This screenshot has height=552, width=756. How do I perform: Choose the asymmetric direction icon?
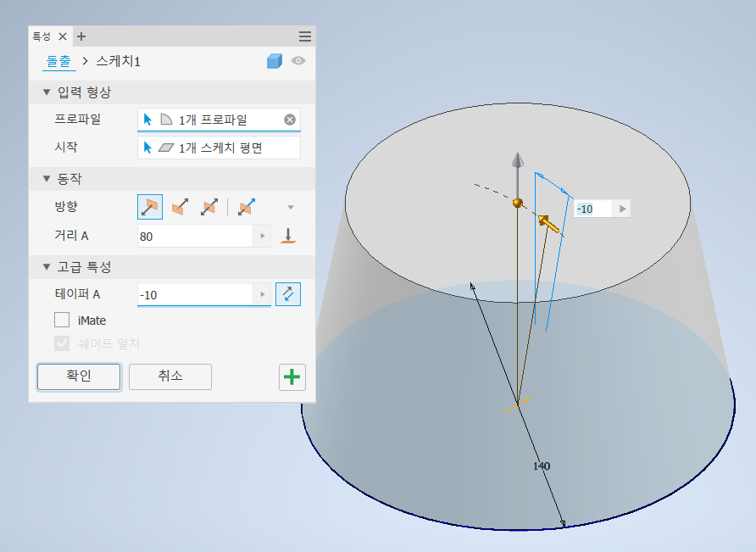tap(247, 208)
